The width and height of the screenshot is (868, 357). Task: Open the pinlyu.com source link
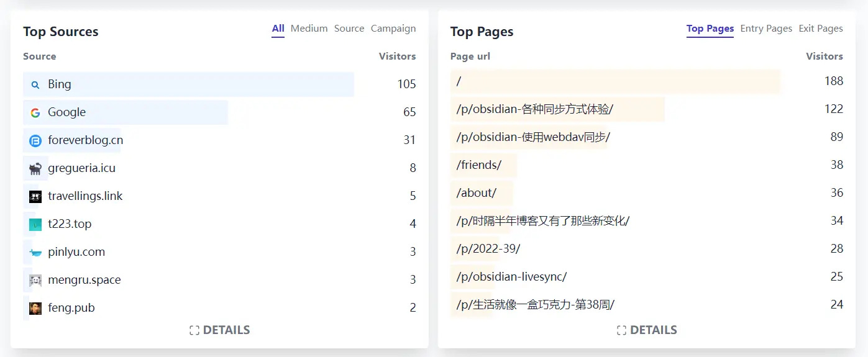pos(76,252)
